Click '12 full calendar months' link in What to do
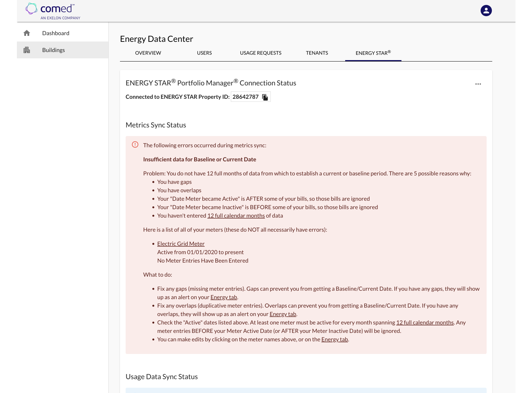 point(425,322)
